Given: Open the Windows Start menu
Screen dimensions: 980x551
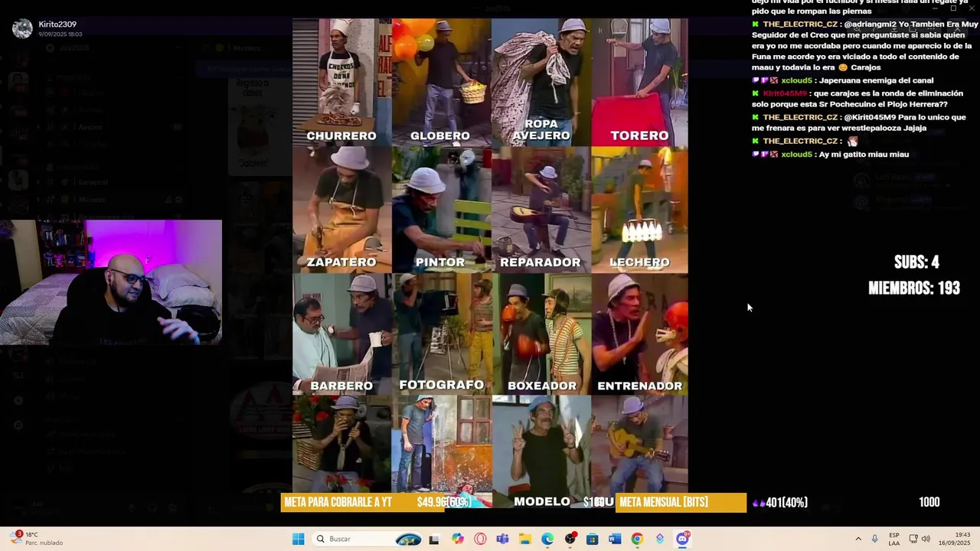Looking at the screenshot, I should point(299,539).
